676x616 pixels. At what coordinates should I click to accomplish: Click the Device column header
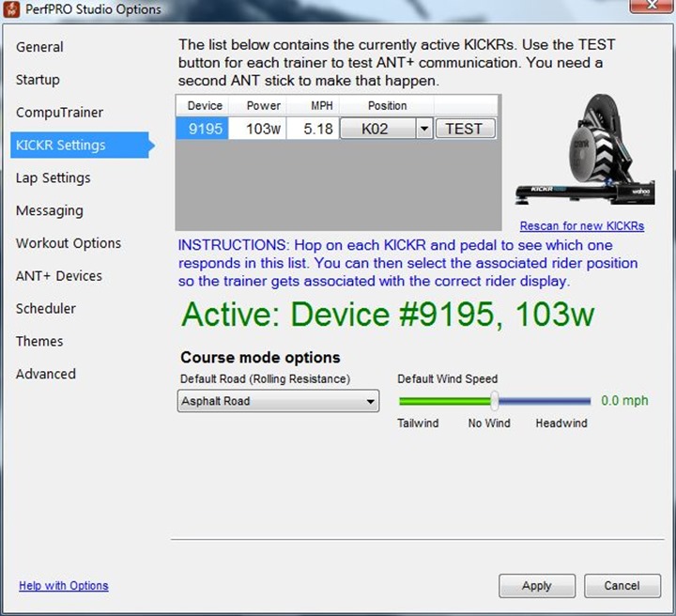(x=202, y=105)
